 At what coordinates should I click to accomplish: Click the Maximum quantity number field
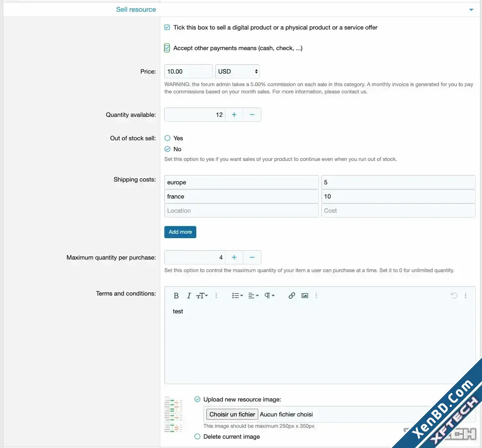[195, 257]
